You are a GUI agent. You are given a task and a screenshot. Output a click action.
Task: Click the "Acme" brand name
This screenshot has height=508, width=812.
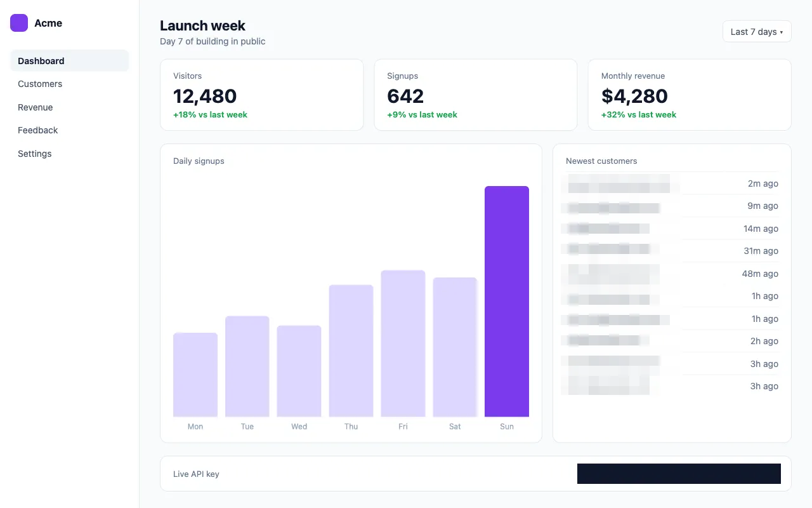point(48,23)
